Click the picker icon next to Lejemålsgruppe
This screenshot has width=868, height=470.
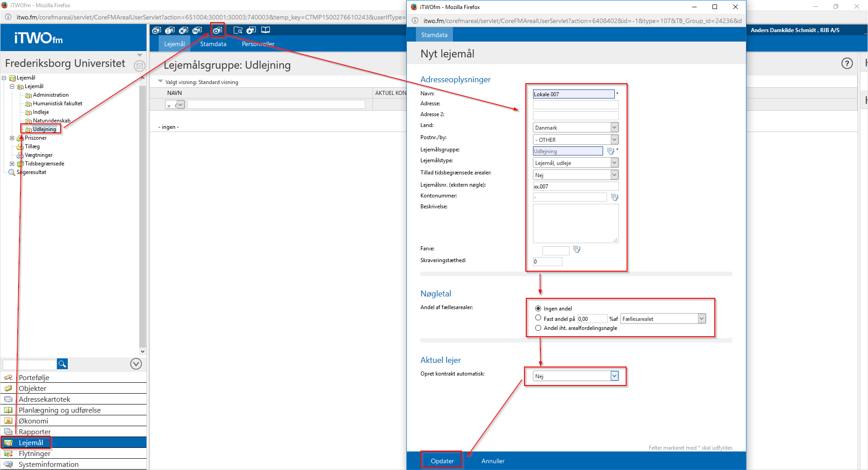tap(610, 151)
